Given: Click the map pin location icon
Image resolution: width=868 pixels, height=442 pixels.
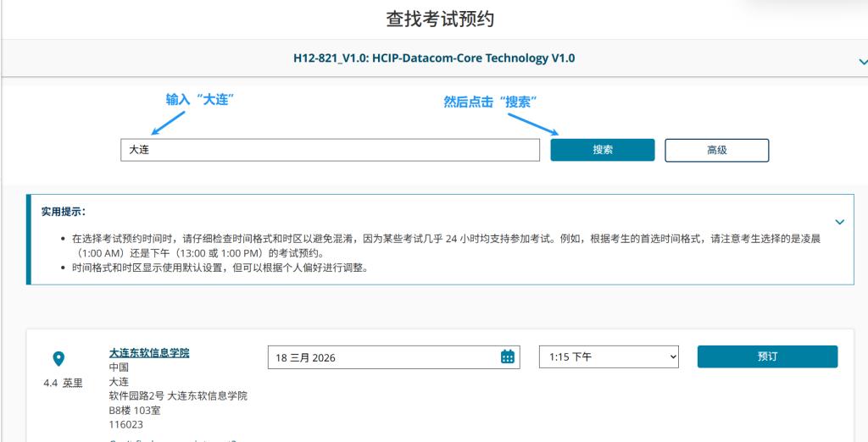Looking at the screenshot, I should tap(58, 359).
